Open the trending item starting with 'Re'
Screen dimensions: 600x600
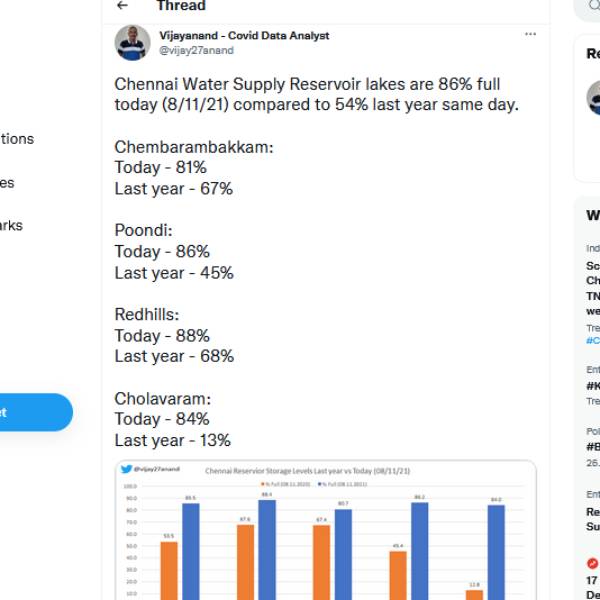point(593,512)
